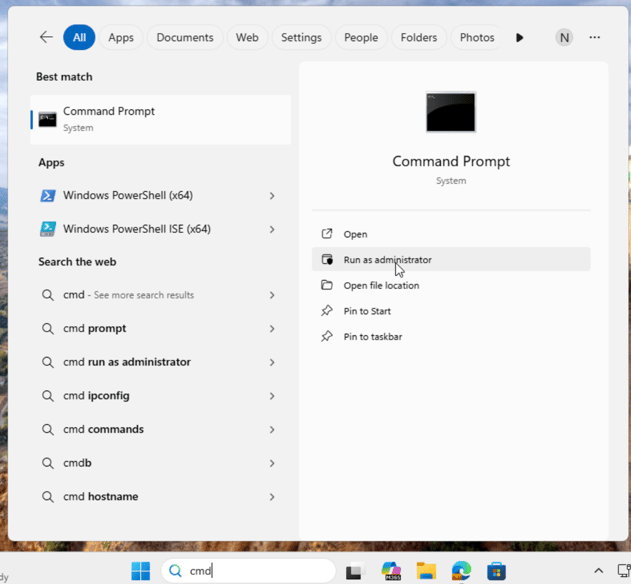The image size is (631, 584).
Task: Switch to the People filter tab
Action: (x=361, y=37)
